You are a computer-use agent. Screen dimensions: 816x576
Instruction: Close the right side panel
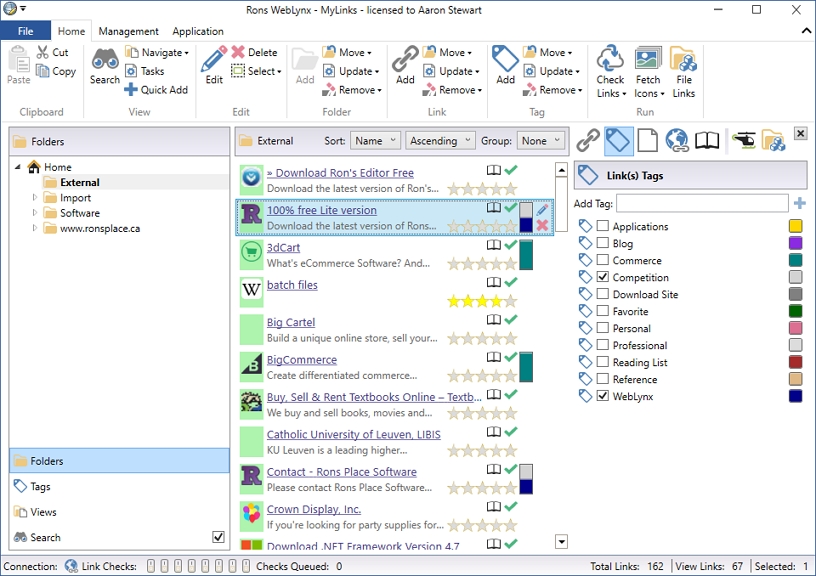[x=800, y=133]
